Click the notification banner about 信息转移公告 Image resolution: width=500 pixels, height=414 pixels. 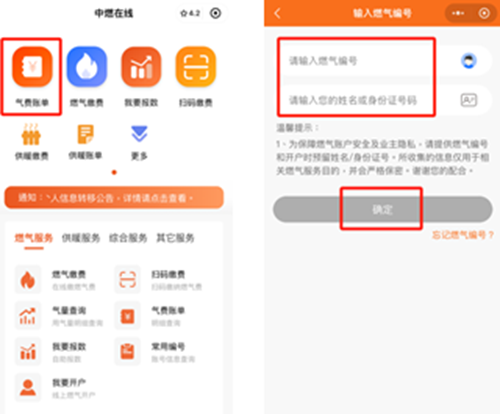(x=114, y=198)
